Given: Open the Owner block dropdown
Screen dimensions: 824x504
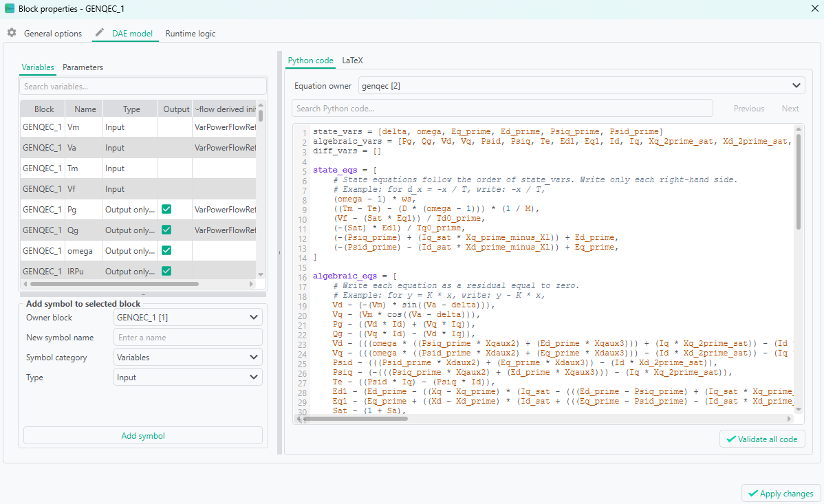Looking at the screenshot, I should [188, 318].
